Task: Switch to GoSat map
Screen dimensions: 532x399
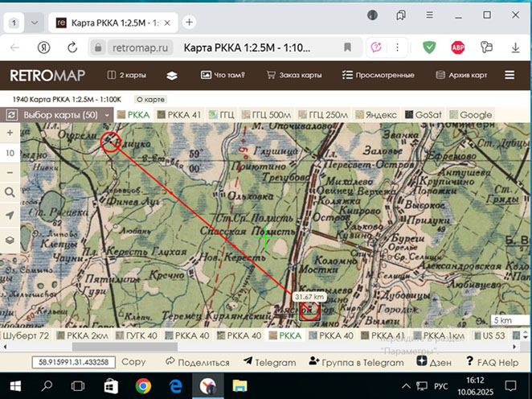Action: (x=424, y=115)
